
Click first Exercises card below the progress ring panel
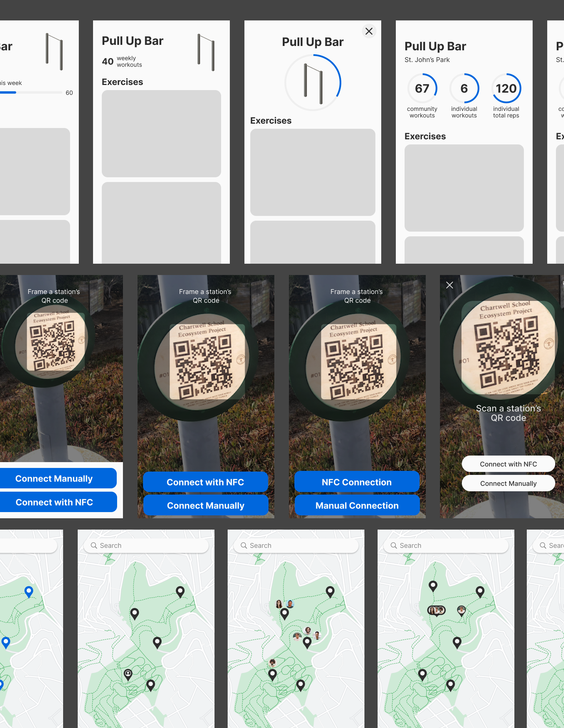tap(313, 172)
